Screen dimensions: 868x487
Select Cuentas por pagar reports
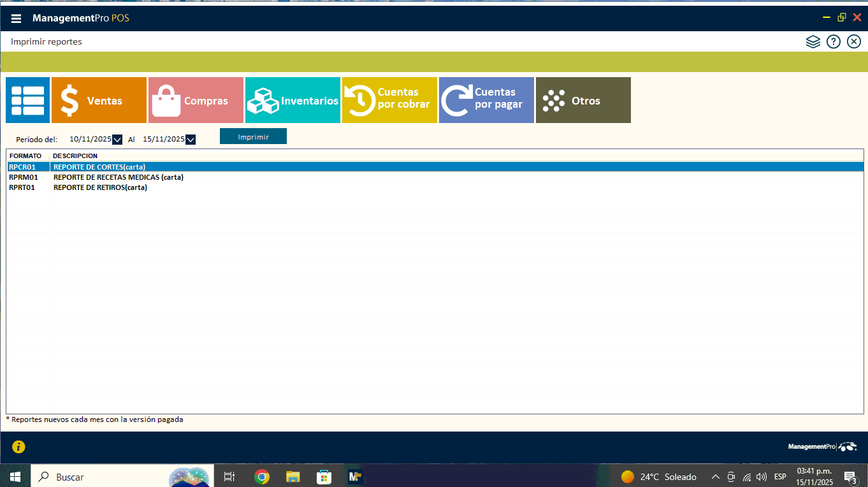tap(486, 100)
